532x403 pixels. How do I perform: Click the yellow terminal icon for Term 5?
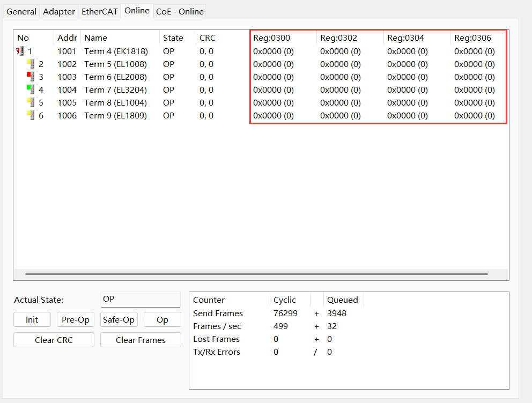[x=31, y=64]
